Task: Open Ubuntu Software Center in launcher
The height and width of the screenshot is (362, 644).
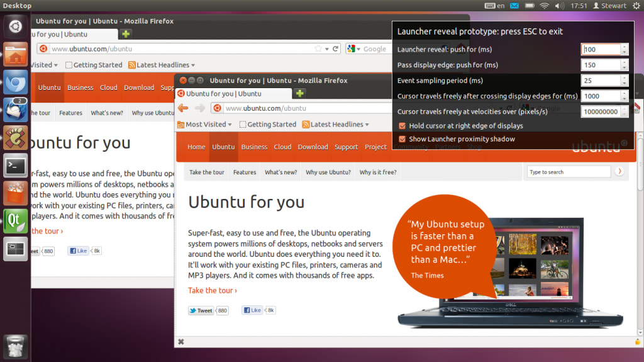Action: pos(15,193)
